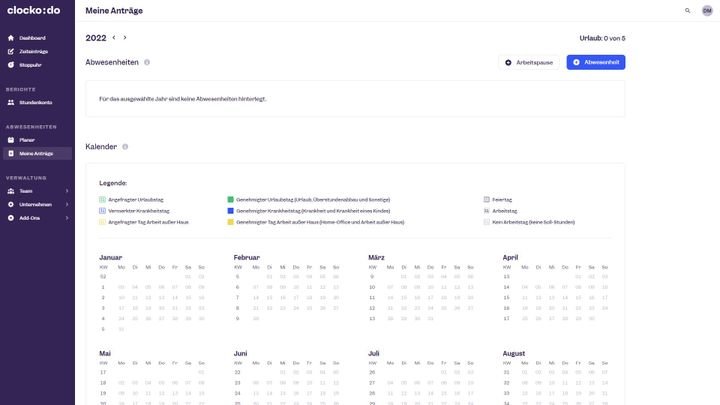Click the blue Abwesenheit button
720x405 pixels.
(x=595, y=62)
